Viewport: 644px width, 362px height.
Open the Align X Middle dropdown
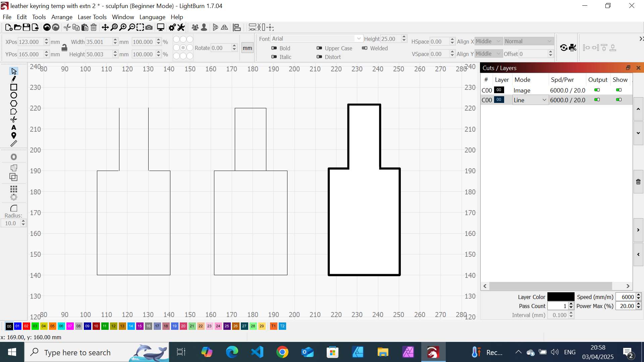(488, 41)
